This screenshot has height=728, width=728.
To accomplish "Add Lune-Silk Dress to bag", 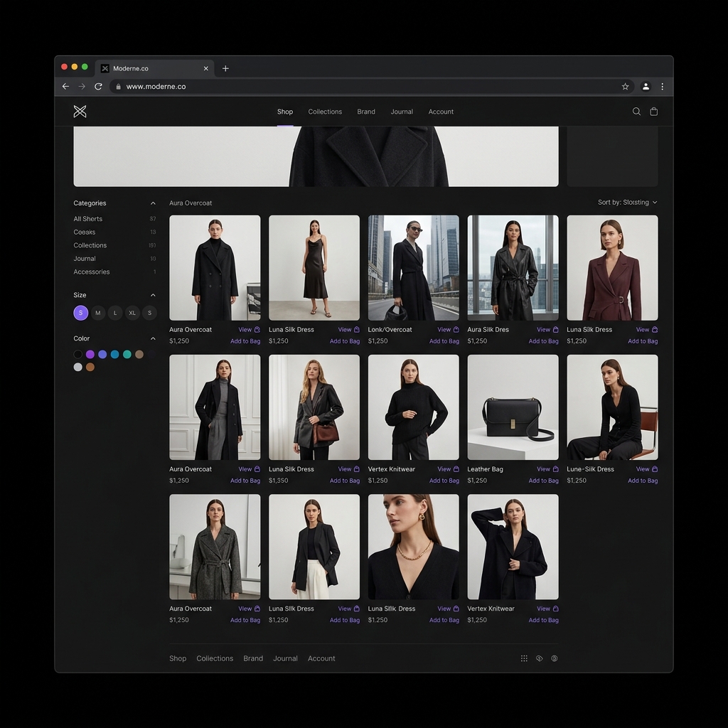I will point(643,481).
